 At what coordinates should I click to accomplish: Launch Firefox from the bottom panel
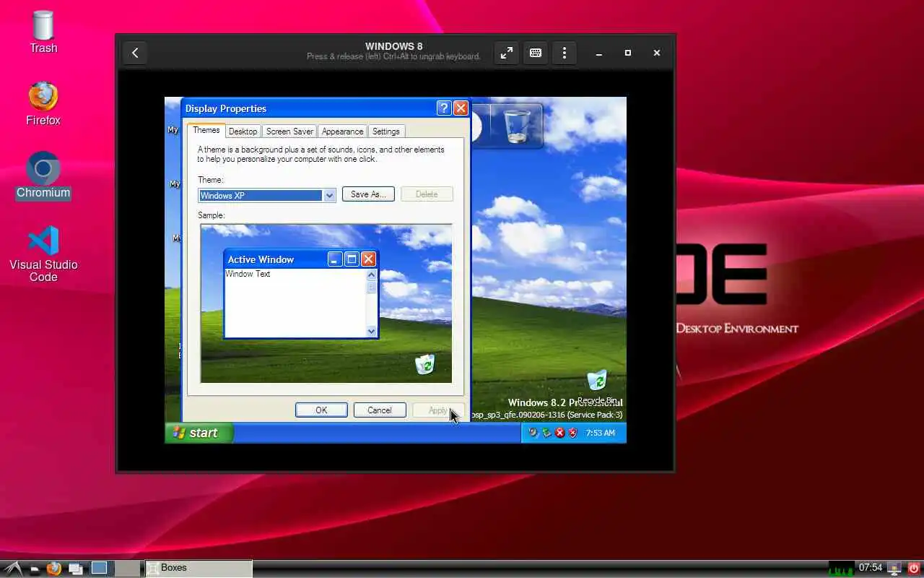(54, 569)
